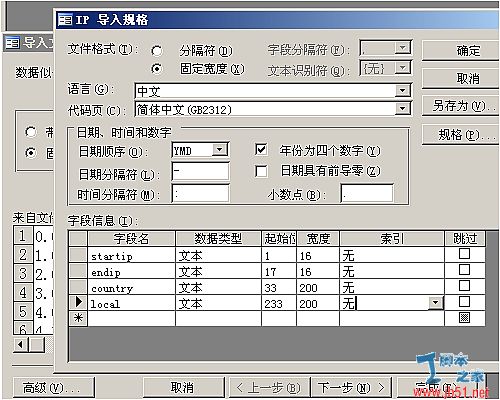Open the 文本识别符 dropdown
500x400 pixels.
click(x=403, y=68)
